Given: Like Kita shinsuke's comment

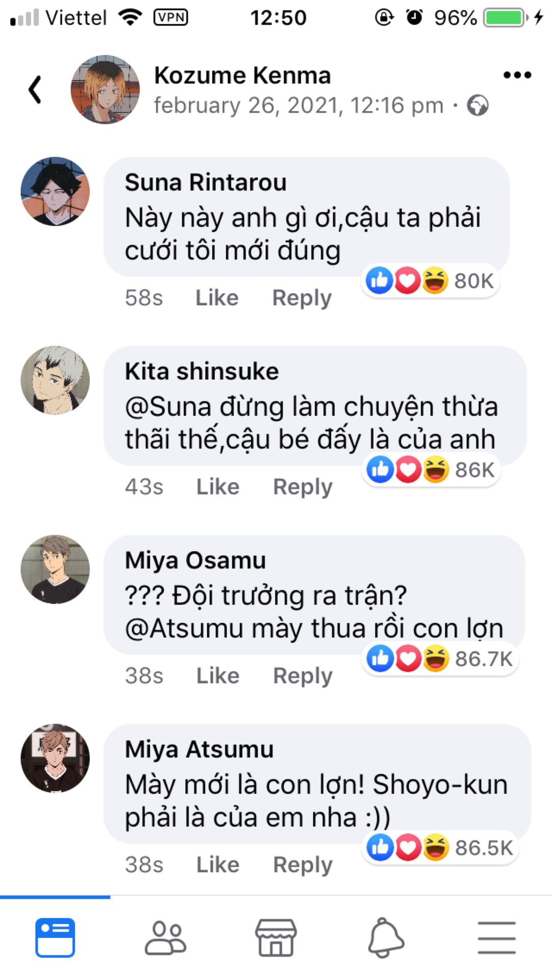Looking at the screenshot, I should [218, 486].
